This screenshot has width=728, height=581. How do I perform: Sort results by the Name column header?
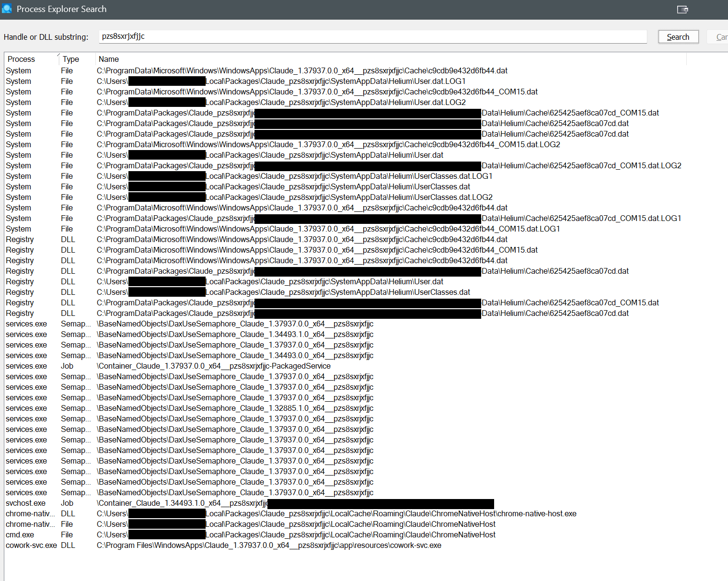[391, 59]
